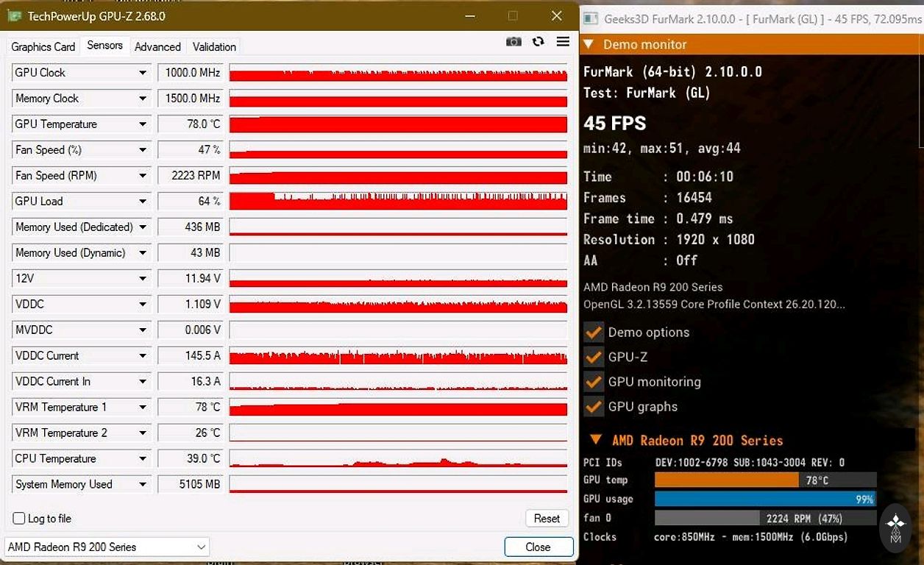Toggle the GPU graphs checkbox
The width and height of the screenshot is (924, 565).
[594, 407]
